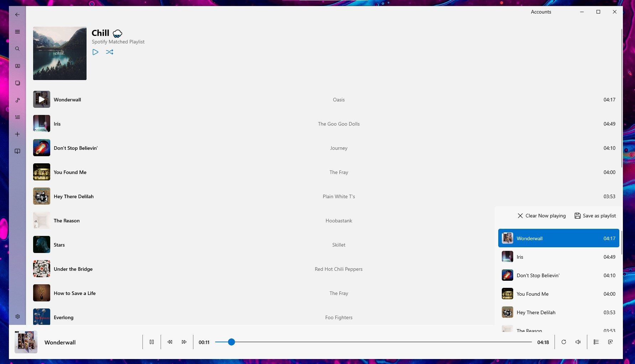Select Iris in Now playing queue
The width and height of the screenshot is (635, 364).
[558, 257]
